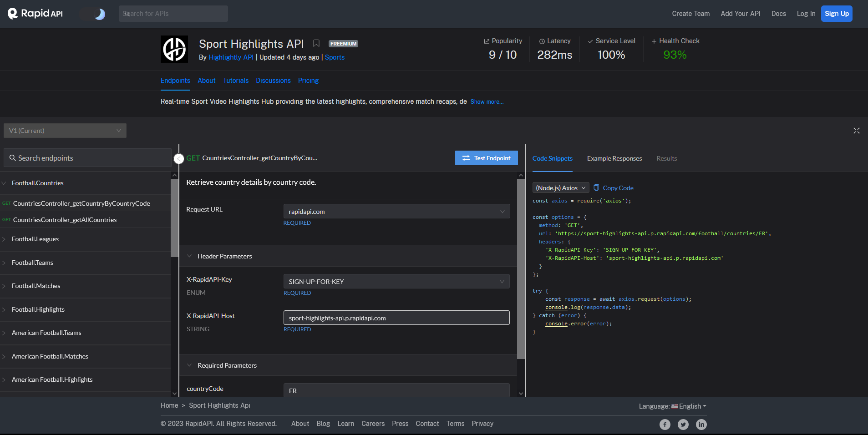Image resolution: width=868 pixels, height=435 pixels.
Task: Switch to the Tutorials tab
Action: tap(236, 81)
